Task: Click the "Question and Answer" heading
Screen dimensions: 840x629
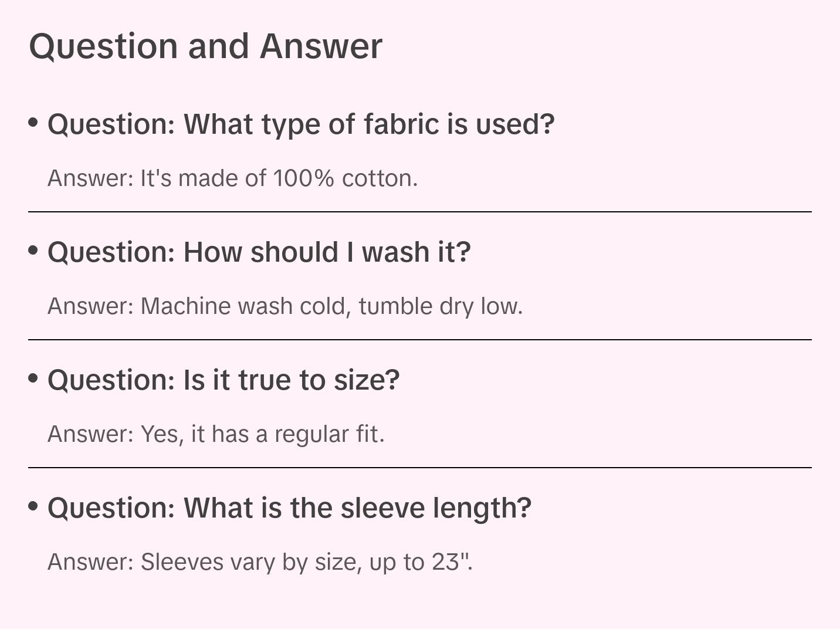Action: [x=205, y=46]
